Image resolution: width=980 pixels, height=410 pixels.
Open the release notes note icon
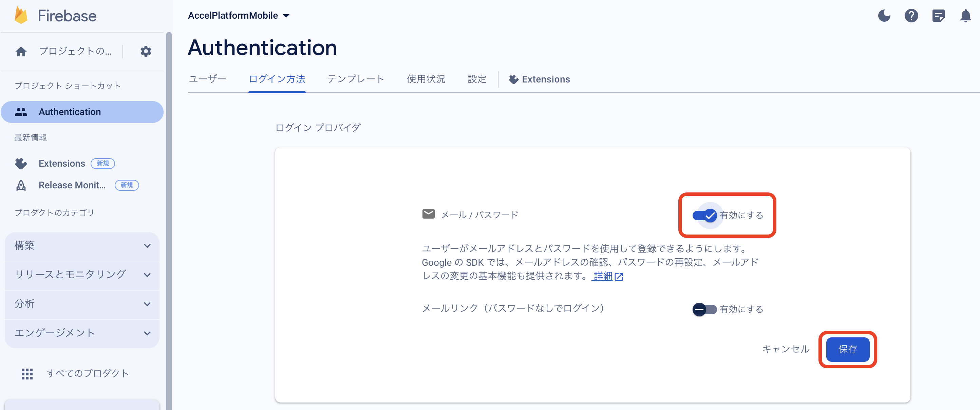click(x=938, y=16)
